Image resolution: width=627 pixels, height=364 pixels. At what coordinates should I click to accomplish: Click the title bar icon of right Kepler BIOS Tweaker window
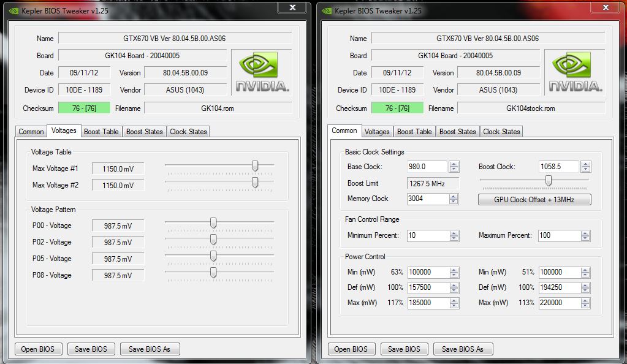pos(327,11)
